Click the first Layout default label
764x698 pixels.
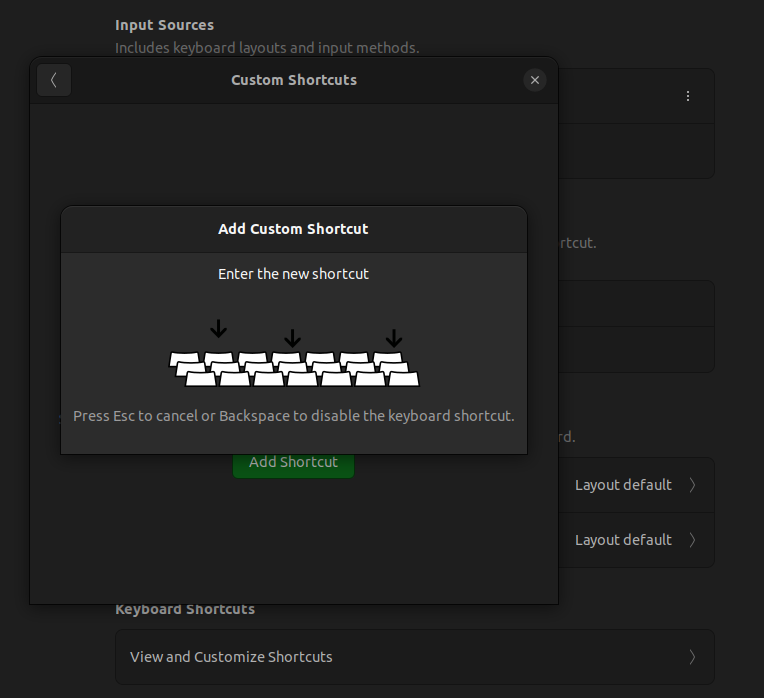tap(623, 485)
